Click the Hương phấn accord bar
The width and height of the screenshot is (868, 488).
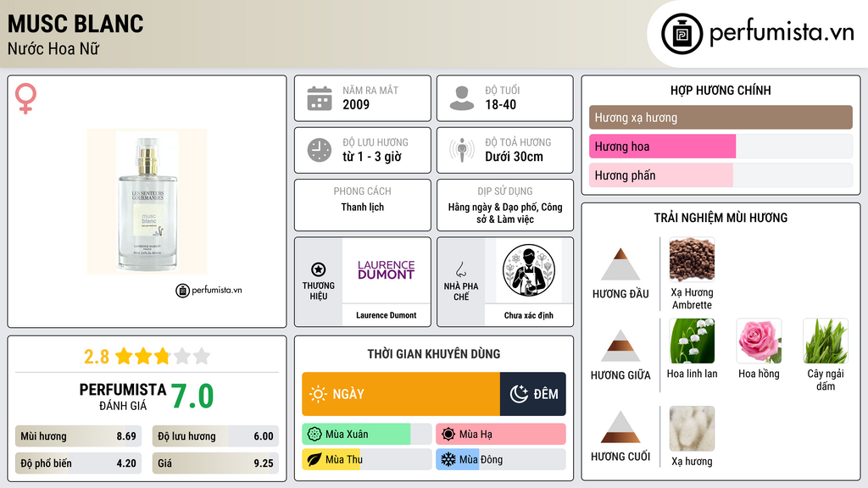[721, 175]
